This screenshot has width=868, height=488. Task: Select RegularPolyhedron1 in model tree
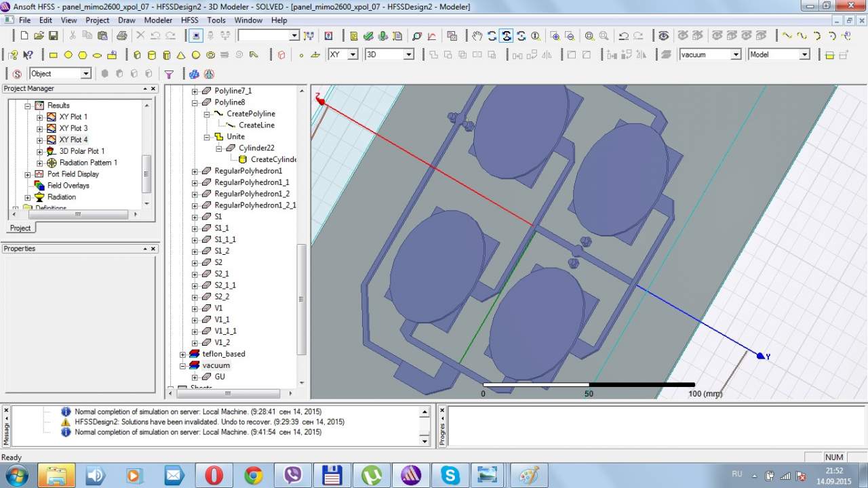tap(248, 171)
